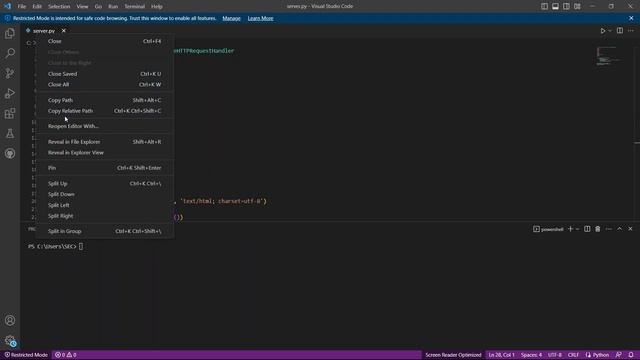The image size is (640, 360).
Task: Select the powershell terminal label
Action: [x=548, y=229]
